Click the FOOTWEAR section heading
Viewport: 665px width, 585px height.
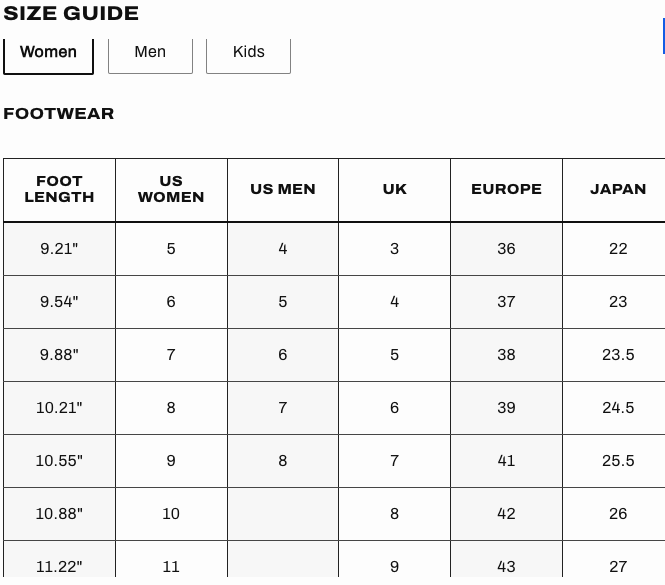pyautogui.click(x=59, y=114)
